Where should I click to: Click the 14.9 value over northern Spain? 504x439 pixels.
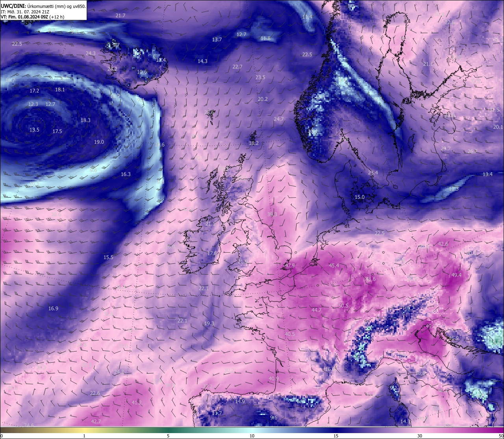pyautogui.click(x=240, y=401)
